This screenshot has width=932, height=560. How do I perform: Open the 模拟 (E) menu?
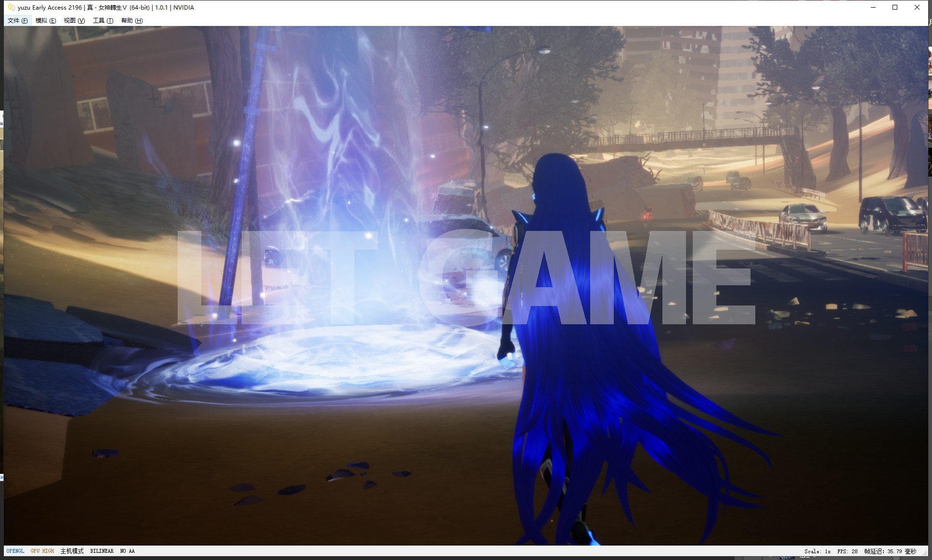pos(46,21)
